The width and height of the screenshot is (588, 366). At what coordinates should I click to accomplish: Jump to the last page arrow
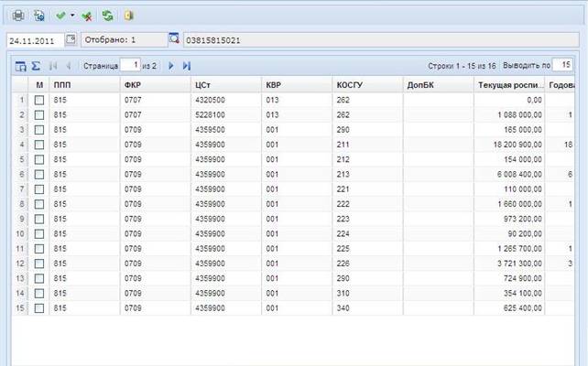click(x=186, y=66)
